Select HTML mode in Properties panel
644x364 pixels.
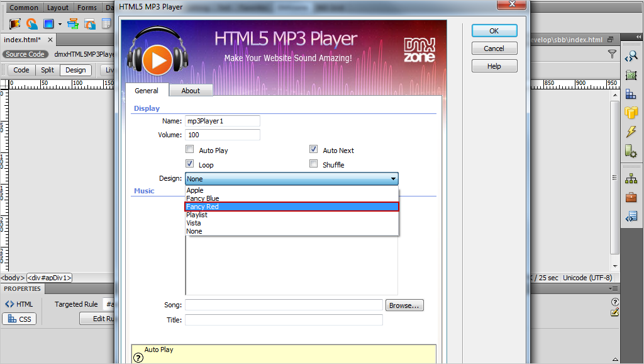pyautogui.click(x=19, y=304)
